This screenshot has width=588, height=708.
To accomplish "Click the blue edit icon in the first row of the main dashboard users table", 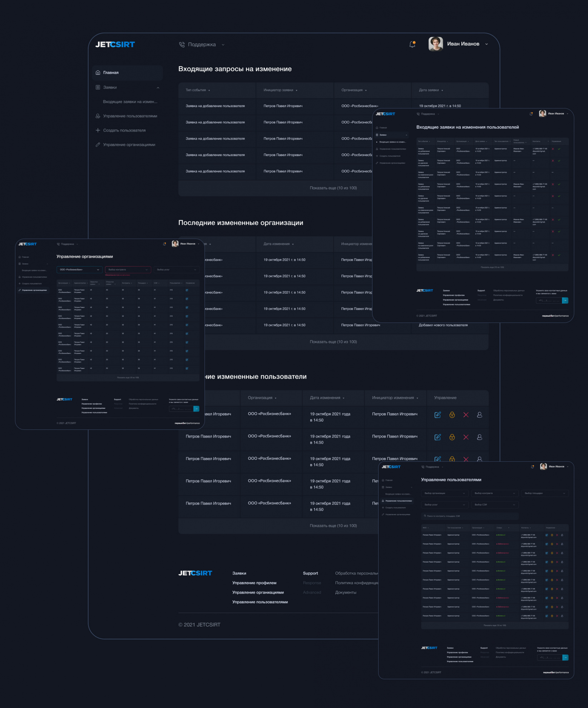I will click(x=438, y=415).
